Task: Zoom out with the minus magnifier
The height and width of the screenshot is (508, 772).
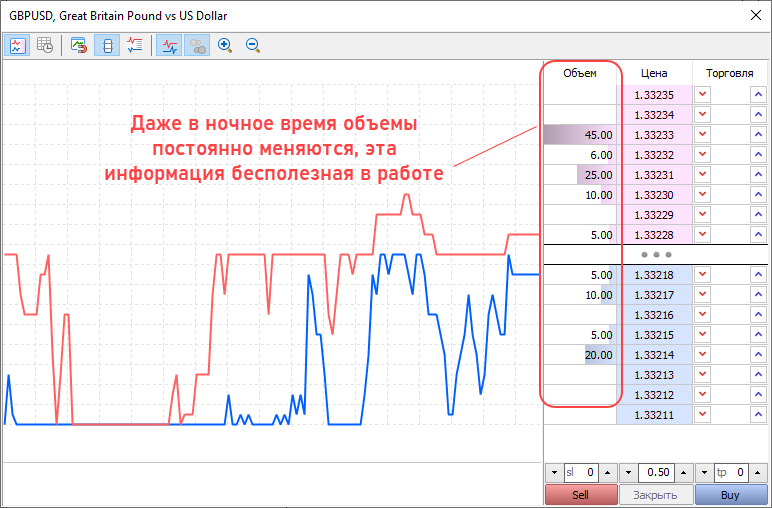Action: 253,46
